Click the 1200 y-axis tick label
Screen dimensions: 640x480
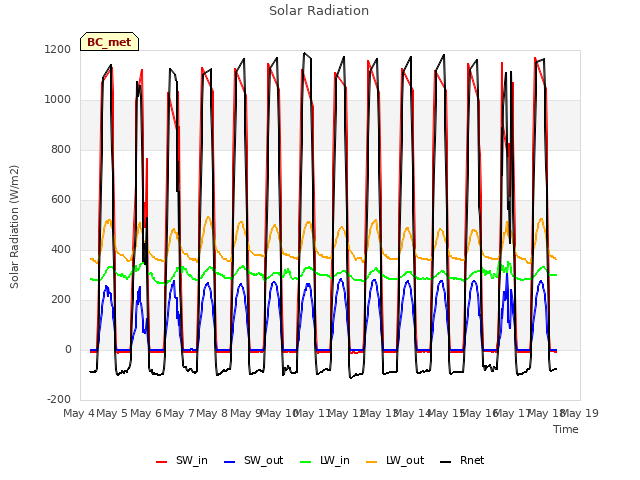click(58, 50)
